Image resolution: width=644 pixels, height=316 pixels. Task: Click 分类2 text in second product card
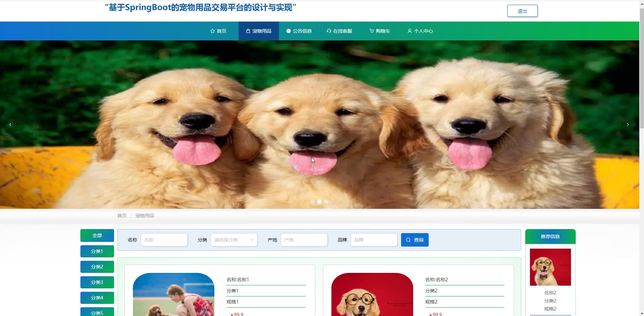point(431,291)
